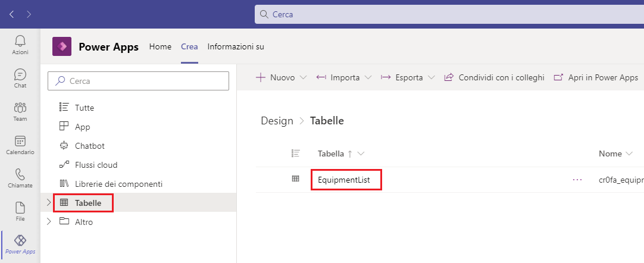Viewport: 644px width, 263px height.
Task: Select Chatbot in the left tree
Action: (89, 146)
